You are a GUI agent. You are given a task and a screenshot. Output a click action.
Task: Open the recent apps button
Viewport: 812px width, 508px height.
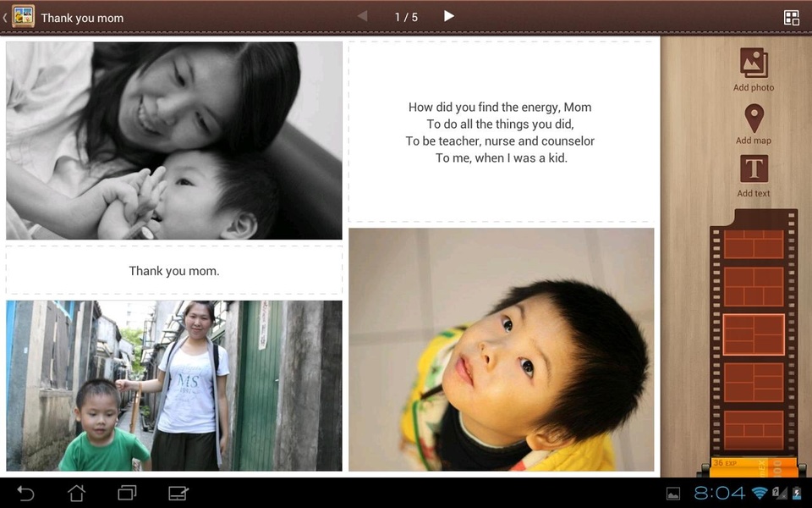(x=127, y=493)
